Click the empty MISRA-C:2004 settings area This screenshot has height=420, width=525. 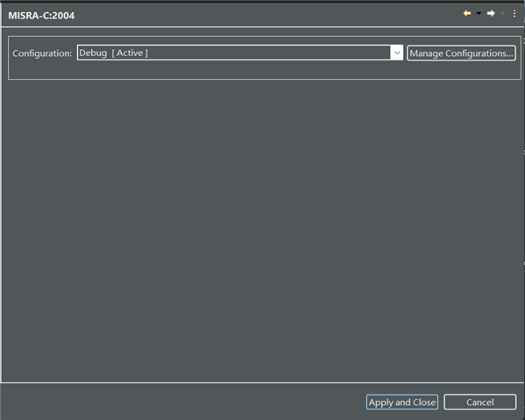coord(263,231)
